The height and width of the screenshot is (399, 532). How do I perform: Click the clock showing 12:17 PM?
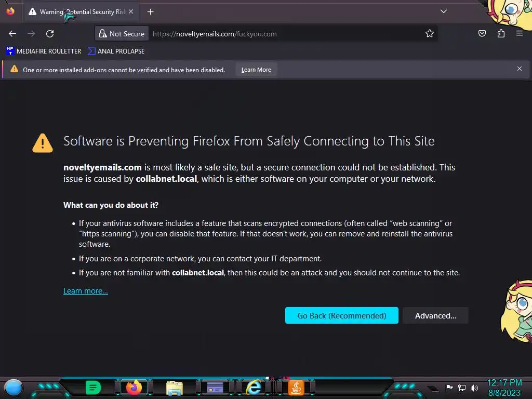coord(504,383)
